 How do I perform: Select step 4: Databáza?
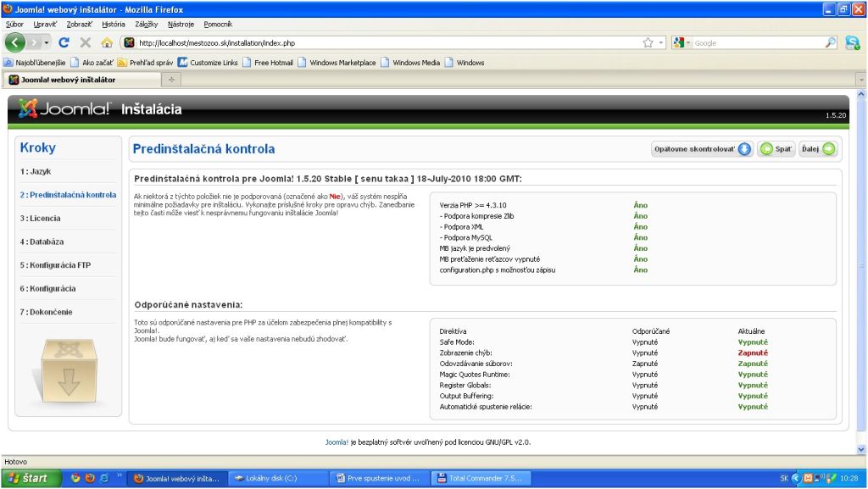pyautogui.click(x=42, y=242)
